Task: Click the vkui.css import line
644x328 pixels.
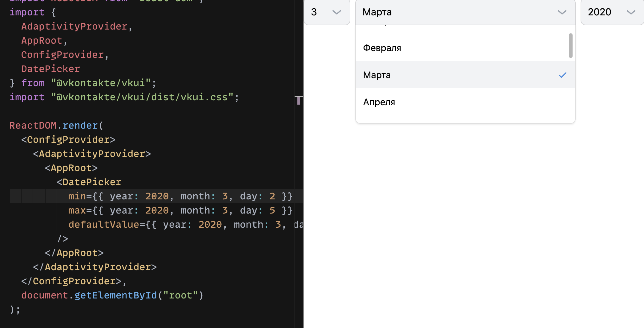Action: pyautogui.click(x=124, y=97)
